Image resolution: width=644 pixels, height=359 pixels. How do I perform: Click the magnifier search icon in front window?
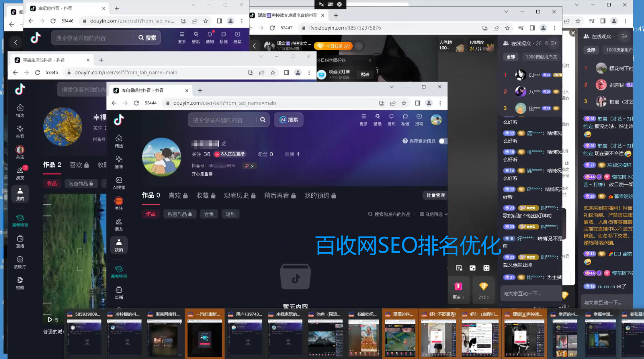click(x=263, y=120)
